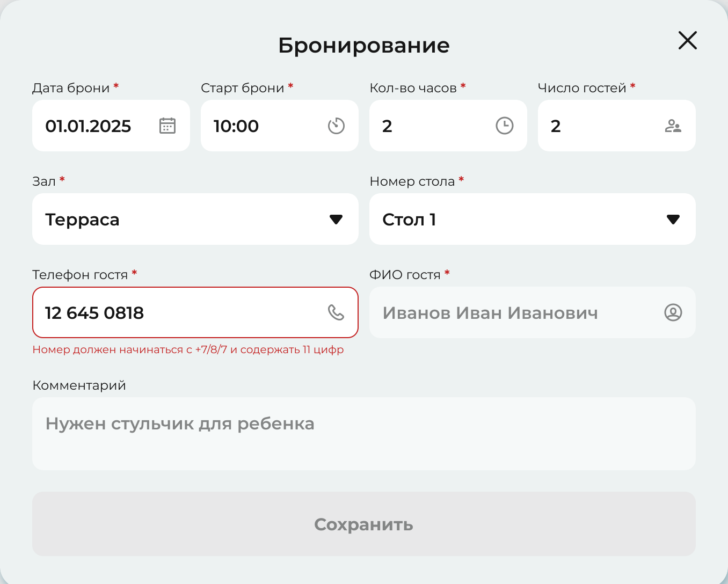Screen dimensions: 728x584
Task: Click the ФИО гостя name field
Action: [x=533, y=312]
